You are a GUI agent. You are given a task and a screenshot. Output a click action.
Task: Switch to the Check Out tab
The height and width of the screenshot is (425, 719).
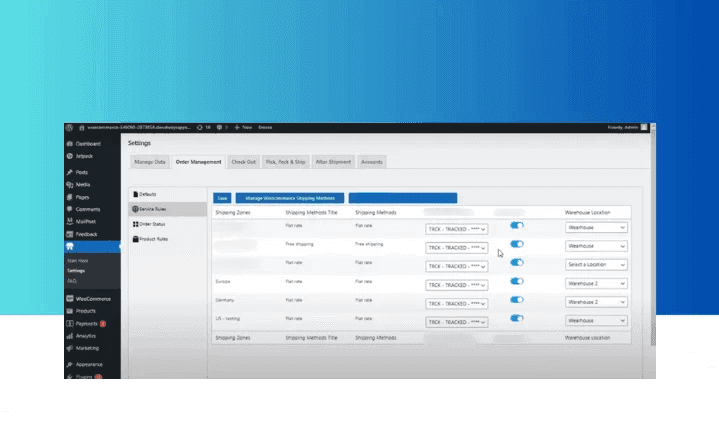[x=244, y=161]
